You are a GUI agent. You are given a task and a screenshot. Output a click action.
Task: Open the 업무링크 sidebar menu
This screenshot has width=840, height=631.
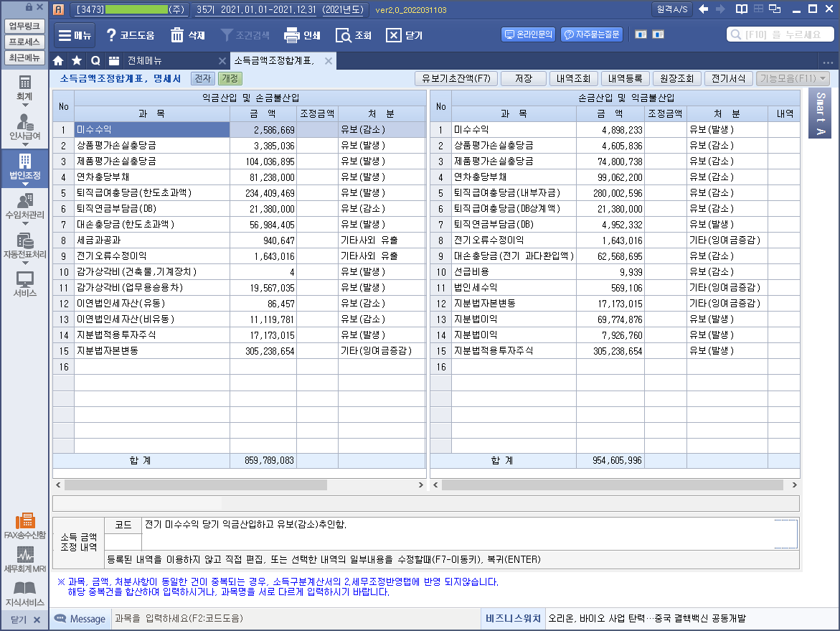tap(24, 26)
